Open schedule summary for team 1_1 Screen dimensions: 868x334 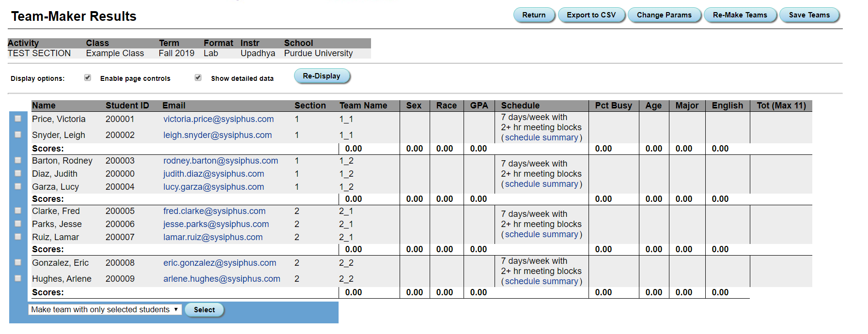(542, 137)
